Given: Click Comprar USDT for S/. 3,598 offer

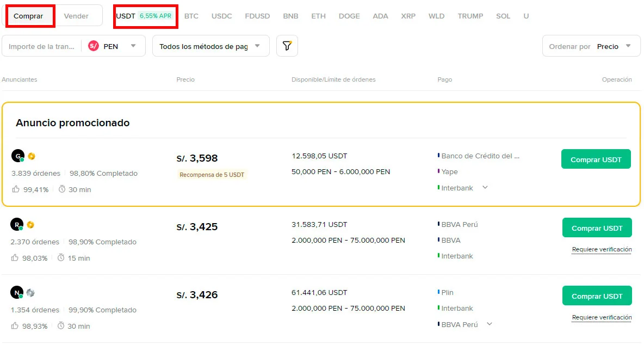Looking at the screenshot, I should (x=596, y=159).
